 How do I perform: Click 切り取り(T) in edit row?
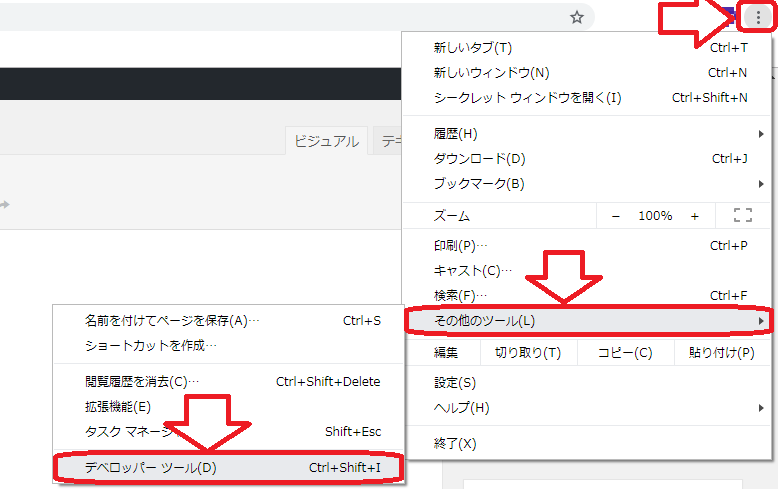pos(527,352)
